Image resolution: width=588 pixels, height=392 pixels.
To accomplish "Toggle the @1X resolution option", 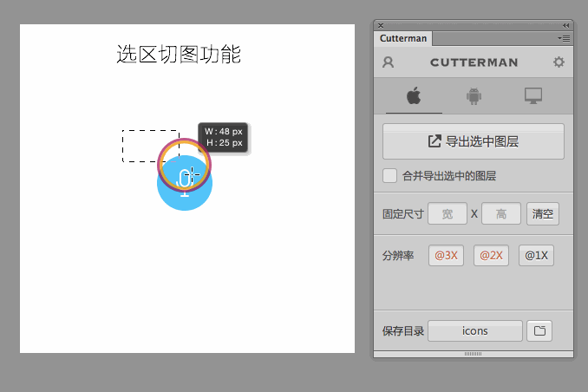I will [x=536, y=256].
